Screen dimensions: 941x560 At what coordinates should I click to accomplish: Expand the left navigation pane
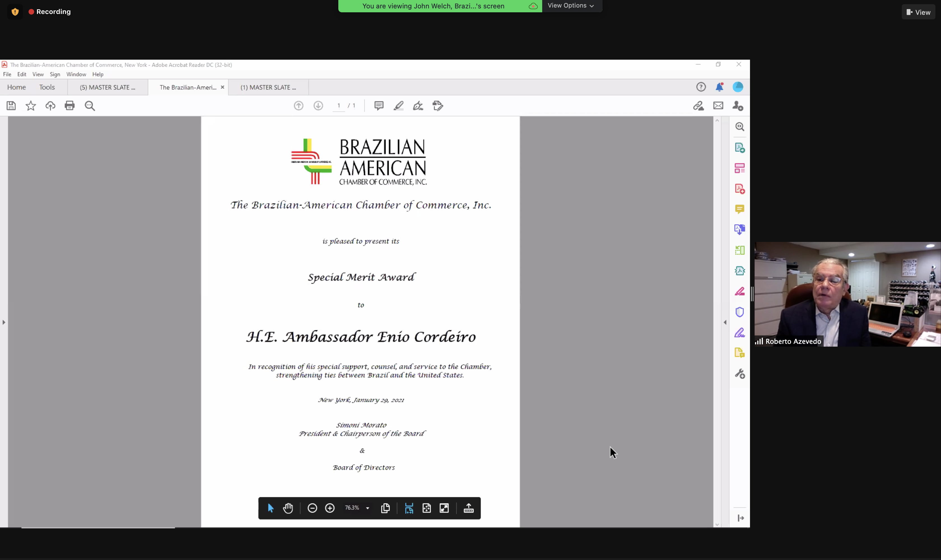coord(4,322)
